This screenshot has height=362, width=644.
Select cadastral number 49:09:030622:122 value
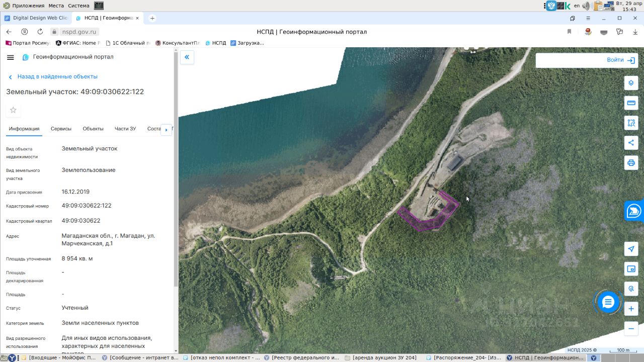pos(87,206)
